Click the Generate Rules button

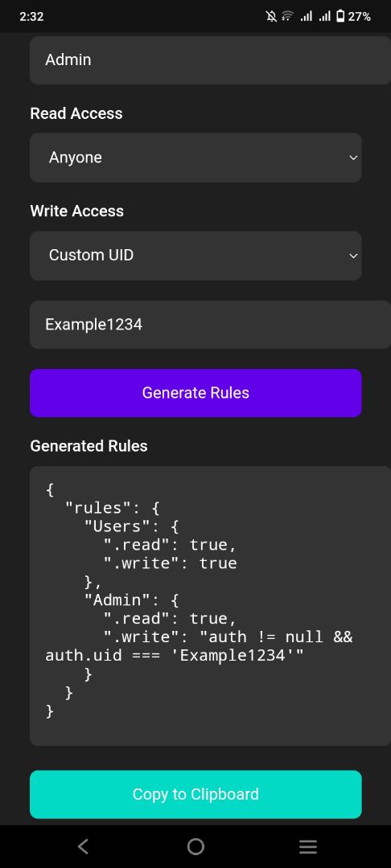(195, 392)
